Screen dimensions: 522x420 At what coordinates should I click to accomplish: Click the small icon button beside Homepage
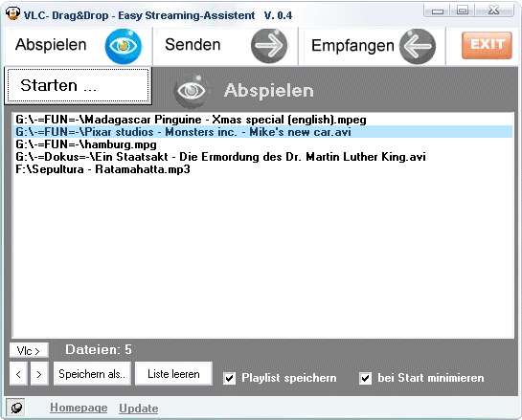(x=16, y=408)
